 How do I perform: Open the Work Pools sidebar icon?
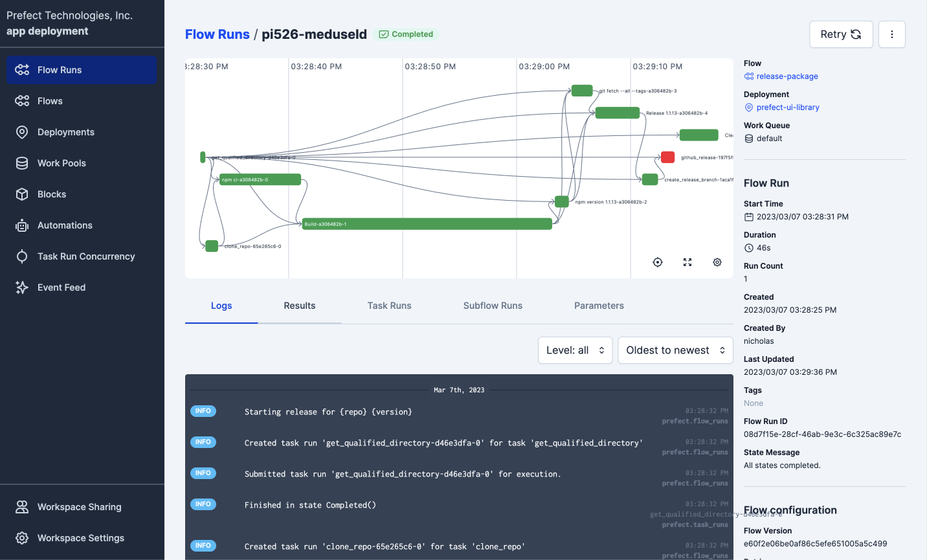pyautogui.click(x=22, y=163)
